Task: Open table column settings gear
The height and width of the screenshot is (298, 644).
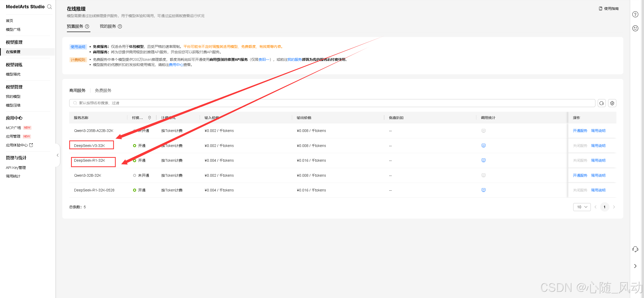Action: (x=612, y=103)
